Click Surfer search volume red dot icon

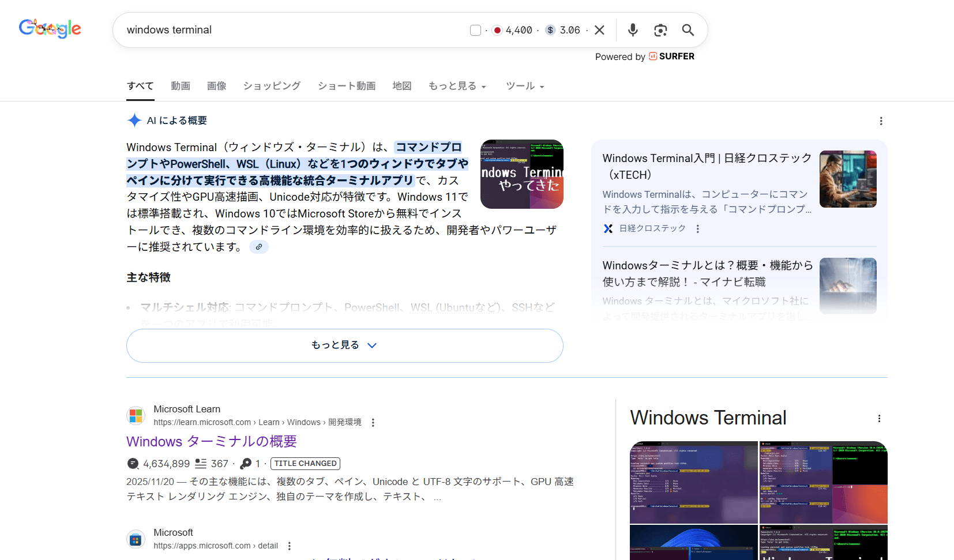coord(497,29)
